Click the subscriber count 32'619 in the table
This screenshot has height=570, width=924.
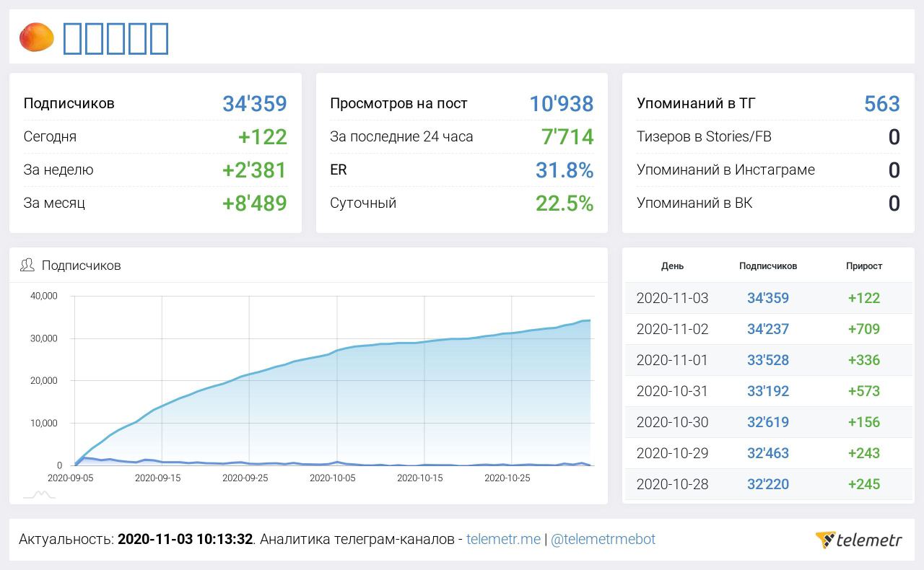point(768,421)
